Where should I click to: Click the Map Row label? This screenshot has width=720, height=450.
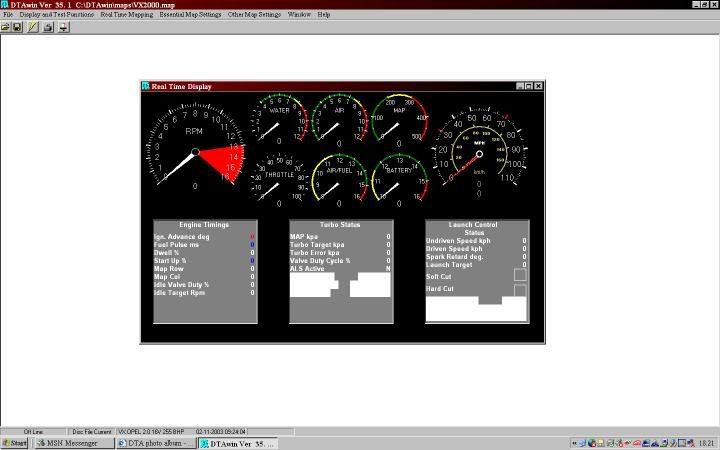click(x=169, y=269)
